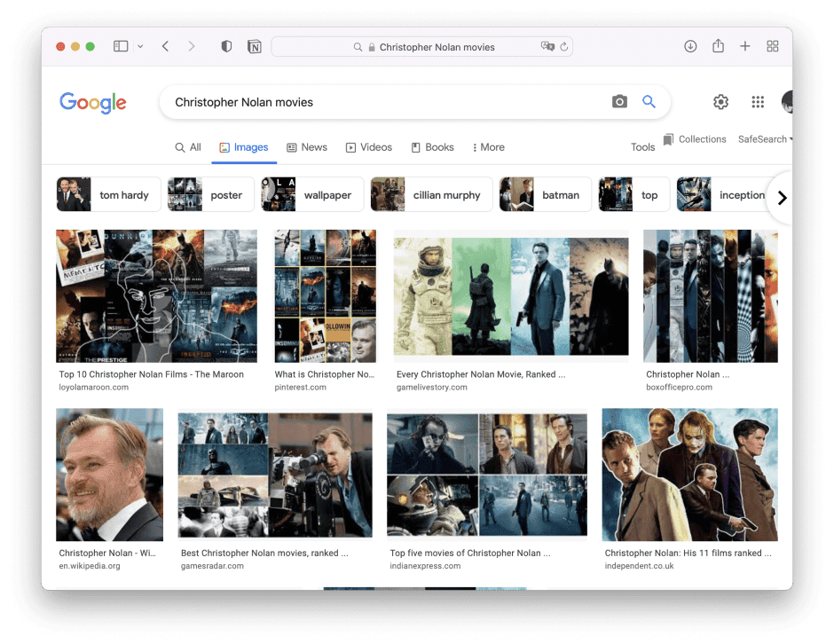The height and width of the screenshot is (644, 834).
Task: Click the gamelivestory.com source text
Action: (x=432, y=387)
